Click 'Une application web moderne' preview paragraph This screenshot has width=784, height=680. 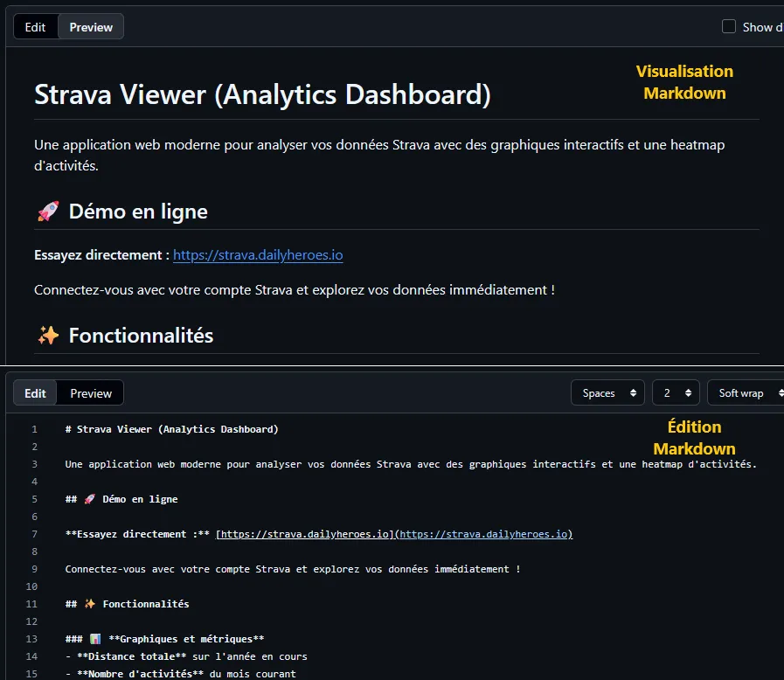click(x=379, y=155)
